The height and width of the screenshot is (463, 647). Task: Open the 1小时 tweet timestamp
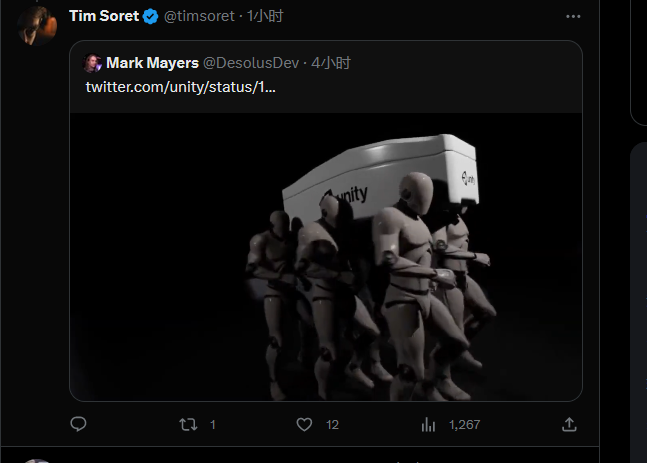coord(265,16)
